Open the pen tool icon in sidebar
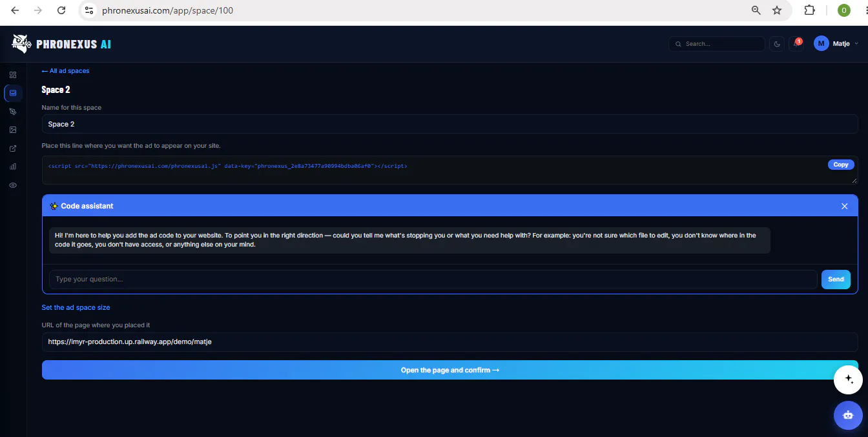This screenshot has height=437, width=868. point(13,112)
